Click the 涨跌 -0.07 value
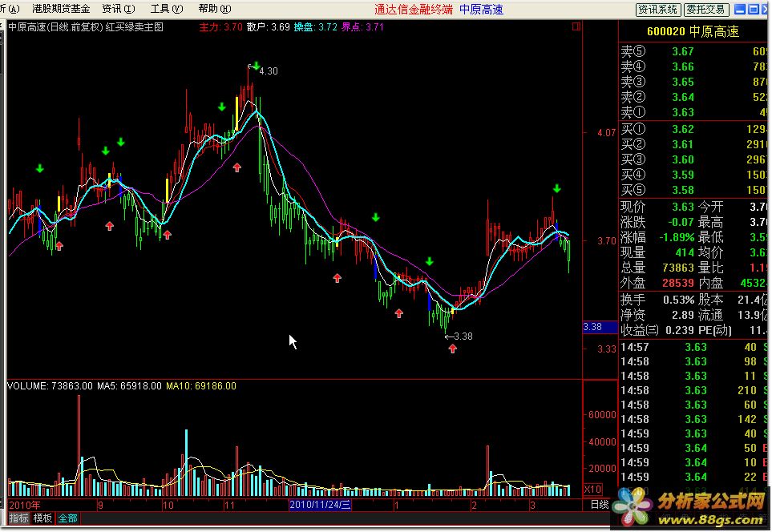Image resolution: width=772 pixels, height=532 pixels. click(x=681, y=222)
